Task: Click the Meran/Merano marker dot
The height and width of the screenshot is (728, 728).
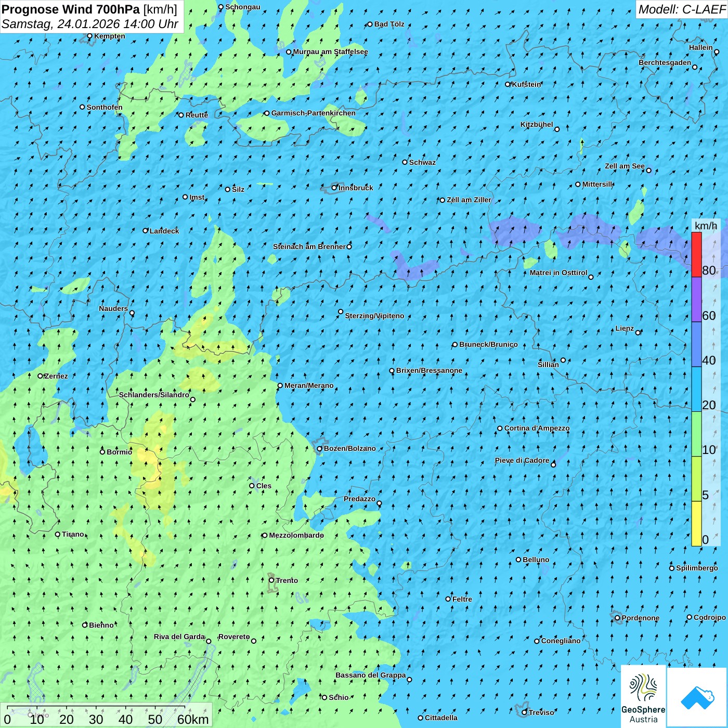Action: pyautogui.click(x=280, y=385)
